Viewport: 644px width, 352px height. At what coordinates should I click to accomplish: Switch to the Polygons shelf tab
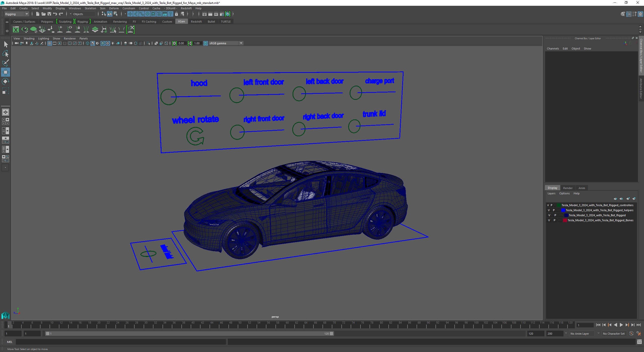coord(47,22)
